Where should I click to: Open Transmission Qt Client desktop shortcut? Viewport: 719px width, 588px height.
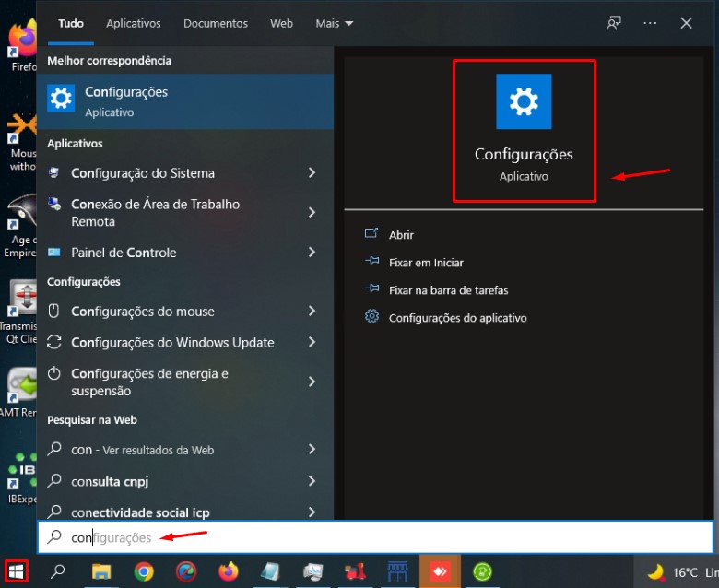18,312
